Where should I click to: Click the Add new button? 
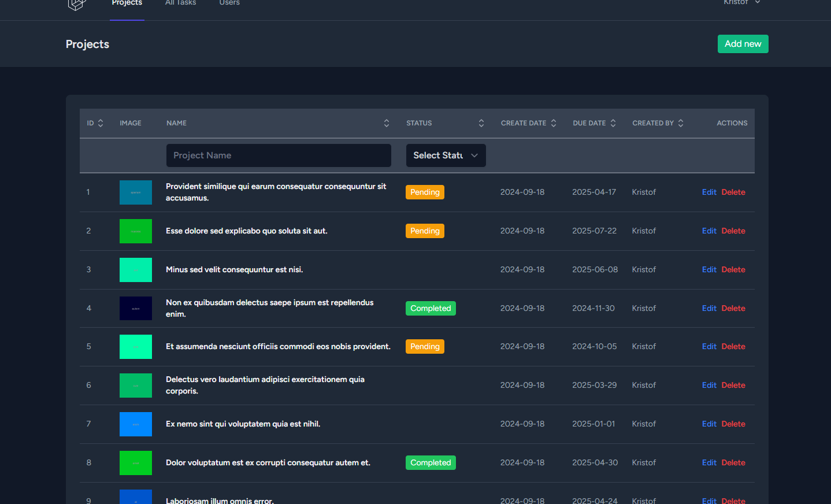point(743,43)
